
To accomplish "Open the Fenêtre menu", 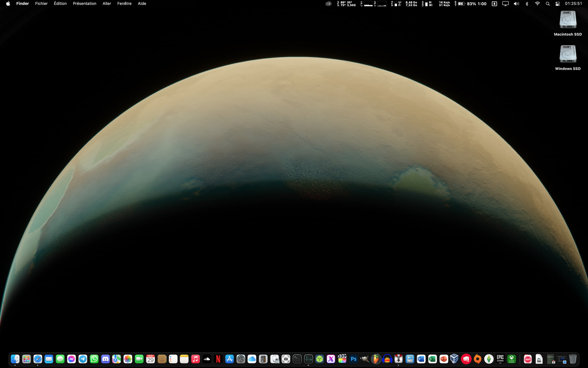I will tap(124, 4).
